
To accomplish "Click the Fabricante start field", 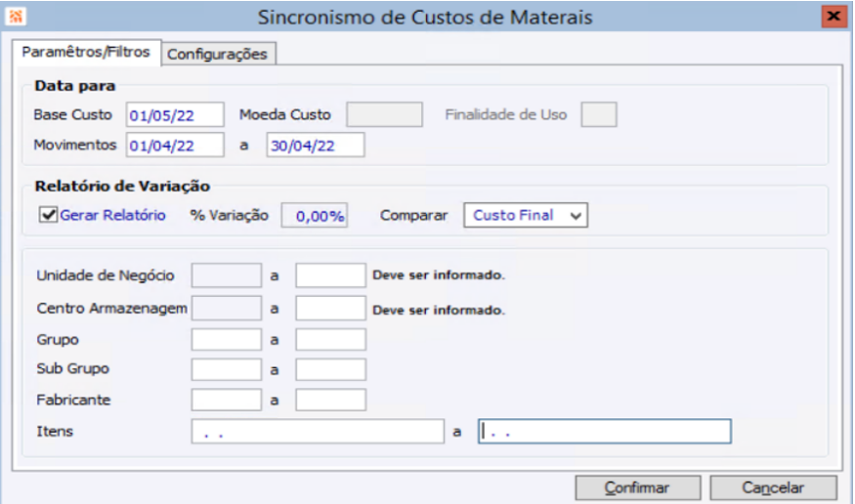I will pos(227,399).
